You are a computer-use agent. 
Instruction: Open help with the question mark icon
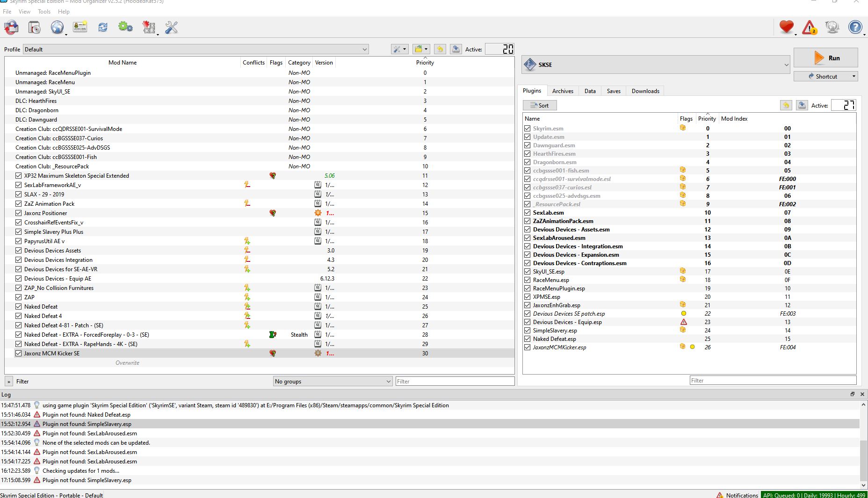(x=855, y=27)
